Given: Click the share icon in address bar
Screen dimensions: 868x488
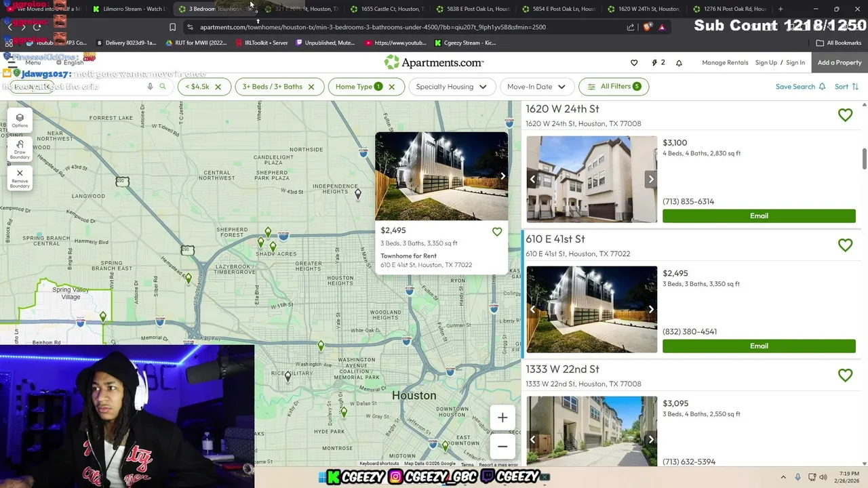Looking at the screenshot, I should pyautogui.click(x=631, y=27).
